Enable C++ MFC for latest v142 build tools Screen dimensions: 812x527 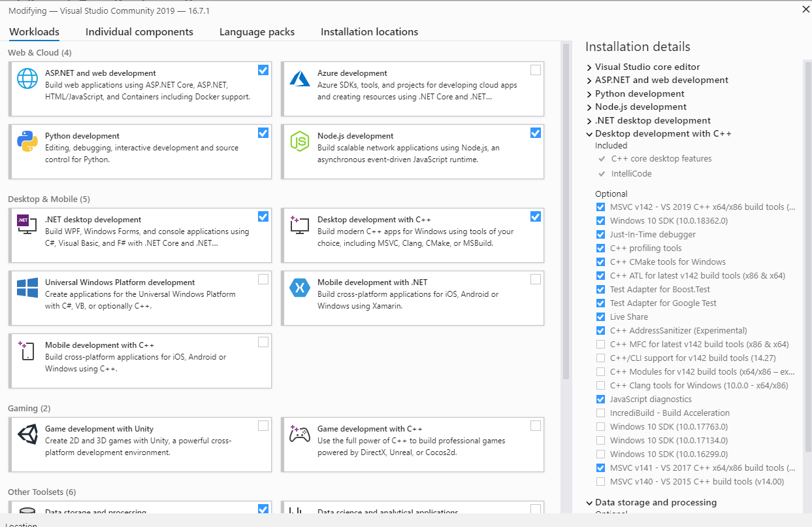[600, 344]
